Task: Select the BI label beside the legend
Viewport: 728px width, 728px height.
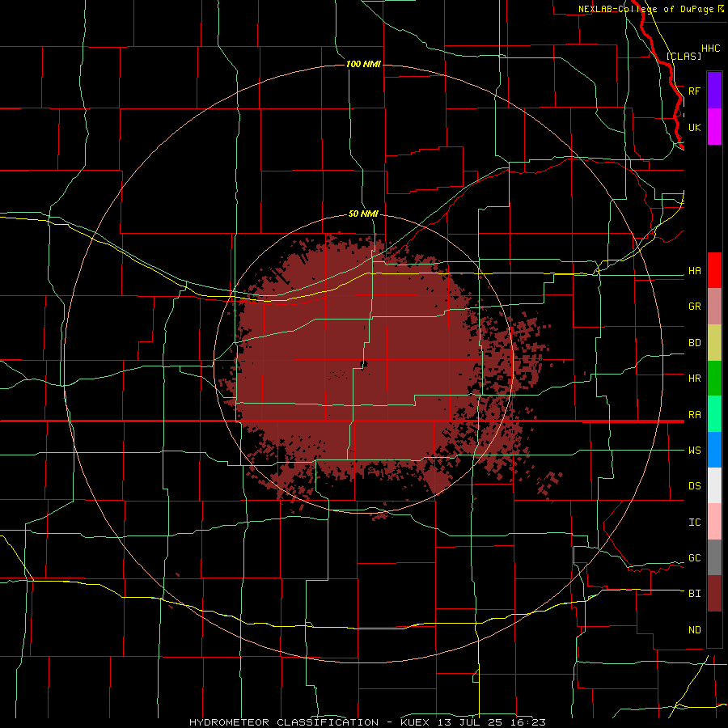Action: click(694, 594)
